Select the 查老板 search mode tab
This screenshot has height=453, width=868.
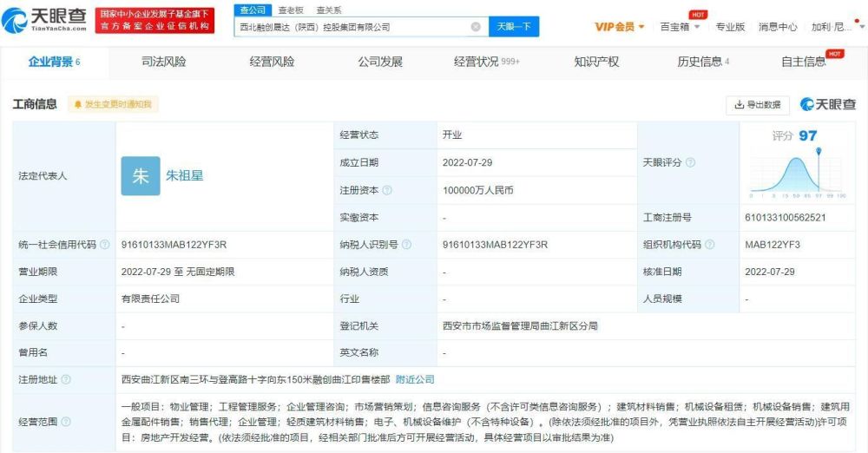[291, 10]
